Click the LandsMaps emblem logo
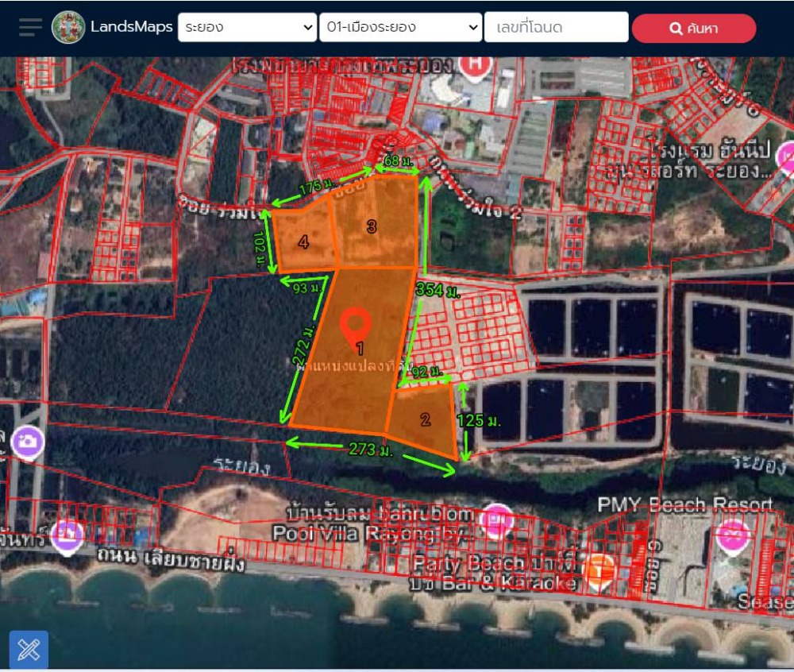 (68, 28)
